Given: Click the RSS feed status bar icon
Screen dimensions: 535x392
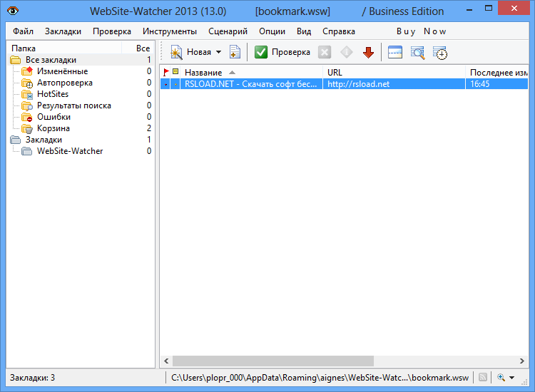Looking at the screenshot, I should (483, 378).
